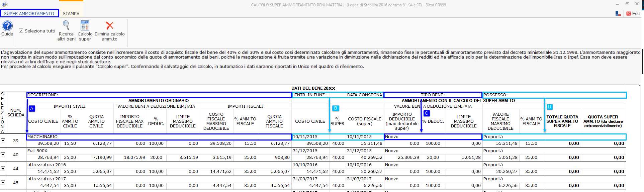Viewport: 644px width, 192px height.
Task: Toggle the checkbox for scheda 45
Action: click(x=3, y=182)
